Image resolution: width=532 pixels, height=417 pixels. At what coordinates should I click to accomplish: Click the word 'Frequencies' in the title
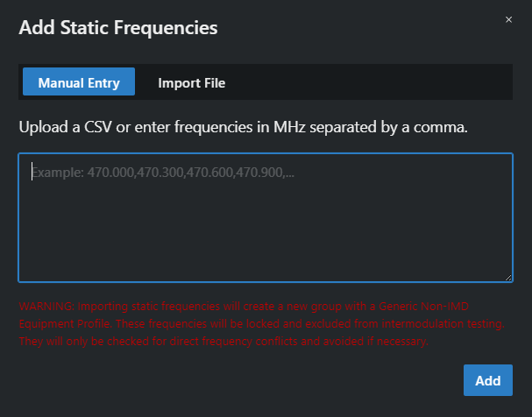[x=169, y=27]
